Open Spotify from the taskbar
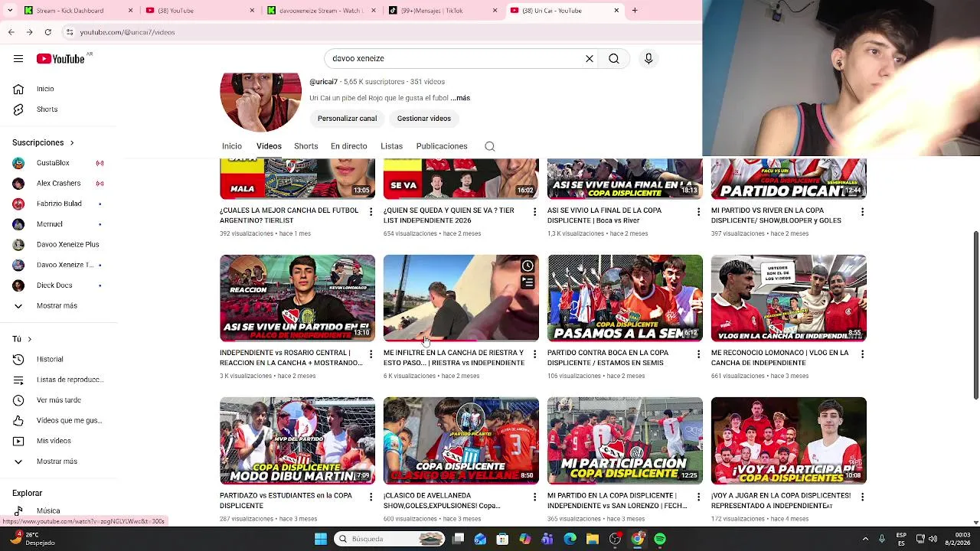 (660, 539)
